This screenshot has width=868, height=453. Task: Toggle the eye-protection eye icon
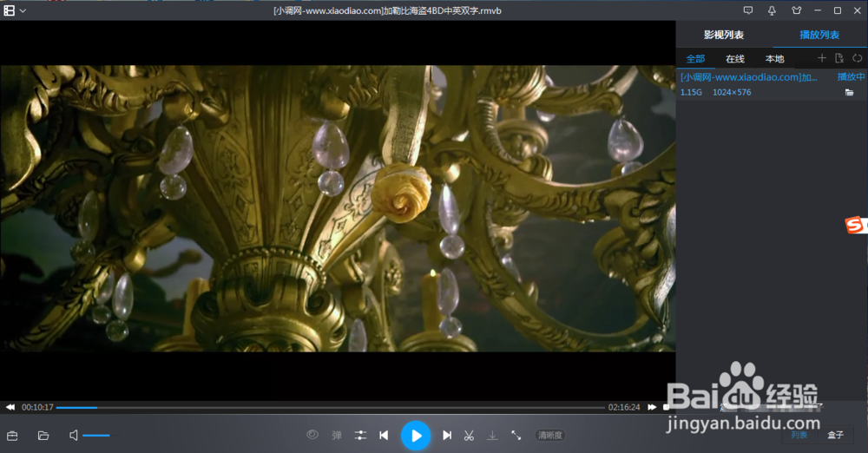pos(312,435)
